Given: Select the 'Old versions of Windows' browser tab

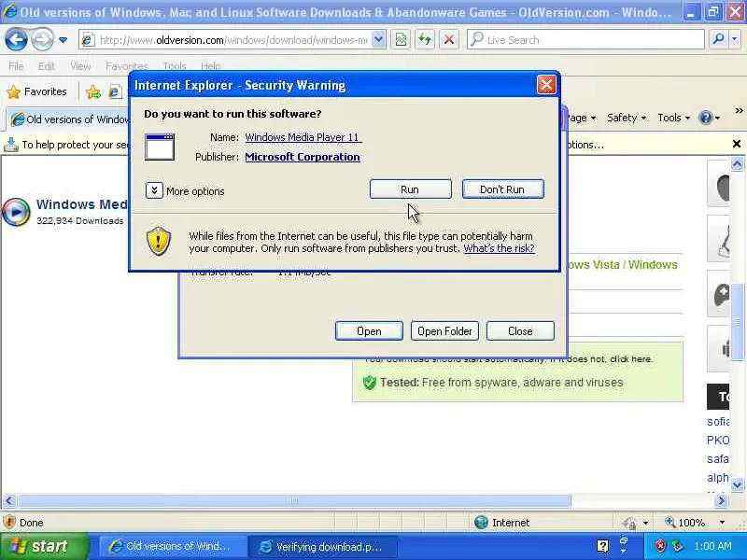Looking at the screenshot, I should pos(69,119).
